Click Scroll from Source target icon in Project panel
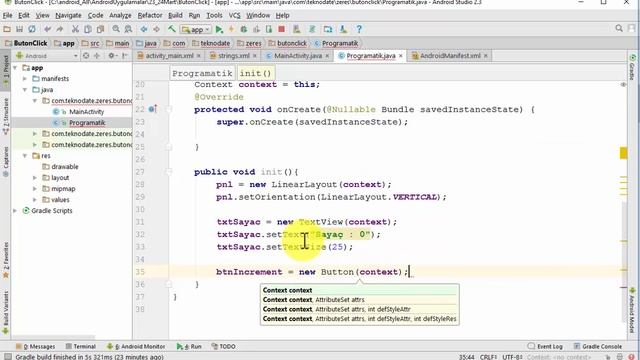Viewport: 640px width, 360px height. click(86, 56)
